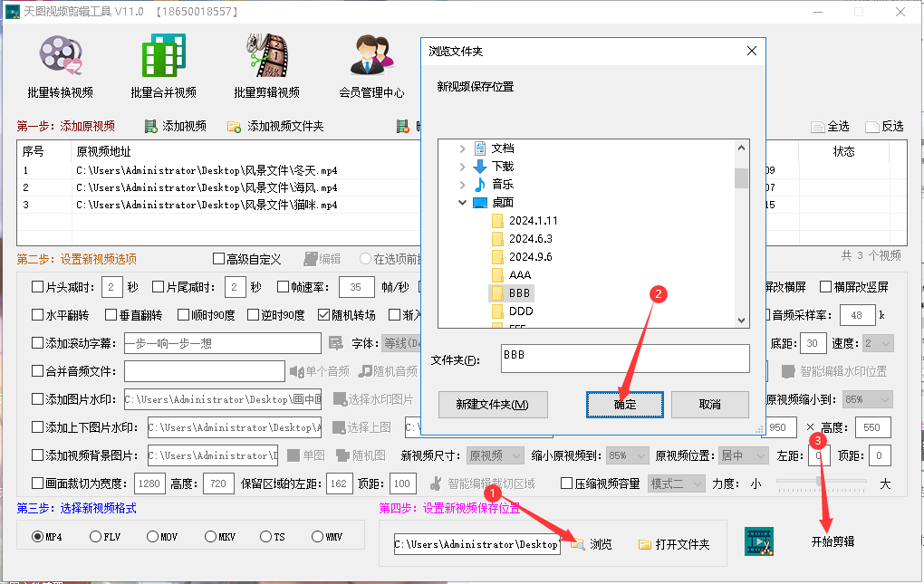Click 取消 to cancel dialog
This screenshot has height=584, width=924.
710,405
